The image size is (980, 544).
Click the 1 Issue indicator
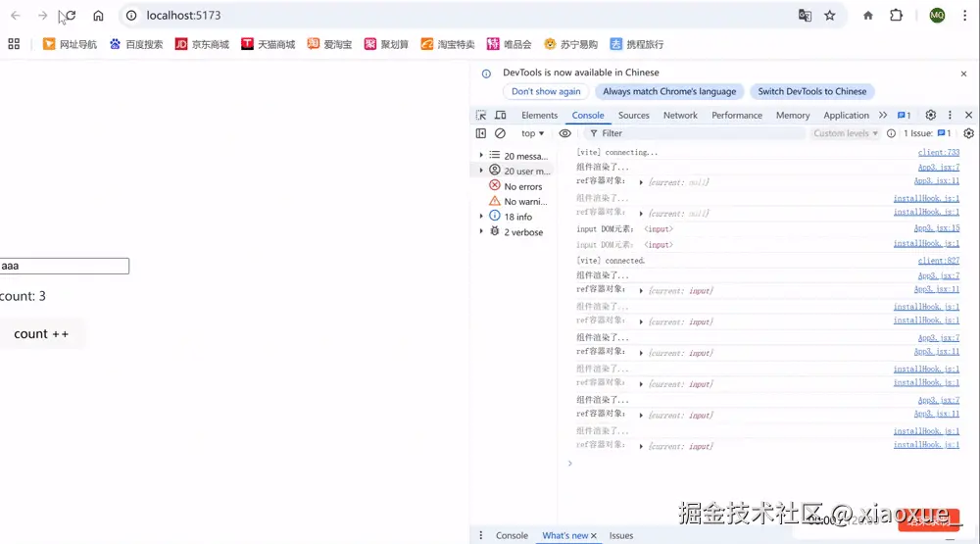[927, 133]
